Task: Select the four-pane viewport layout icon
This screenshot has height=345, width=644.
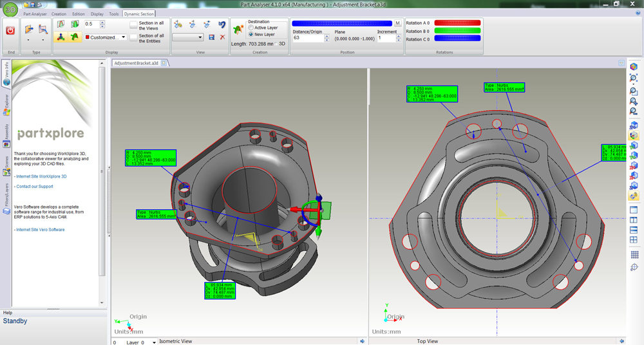Action: pyautogui.click(x=633, y=240)
